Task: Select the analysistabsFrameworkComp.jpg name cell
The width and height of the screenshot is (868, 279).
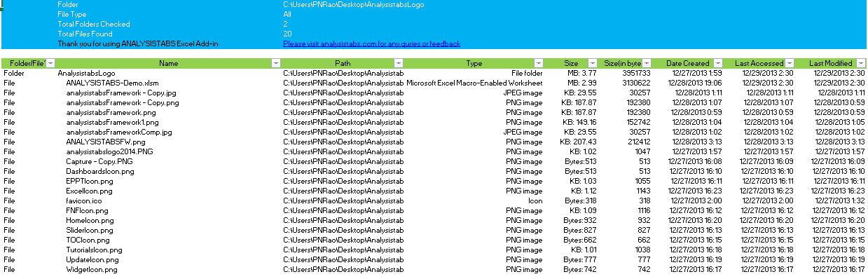Action: click(x=119, y=132)
